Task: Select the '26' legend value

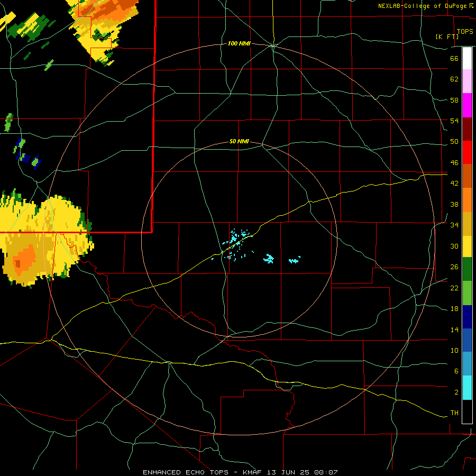Action: pos(454,267)
